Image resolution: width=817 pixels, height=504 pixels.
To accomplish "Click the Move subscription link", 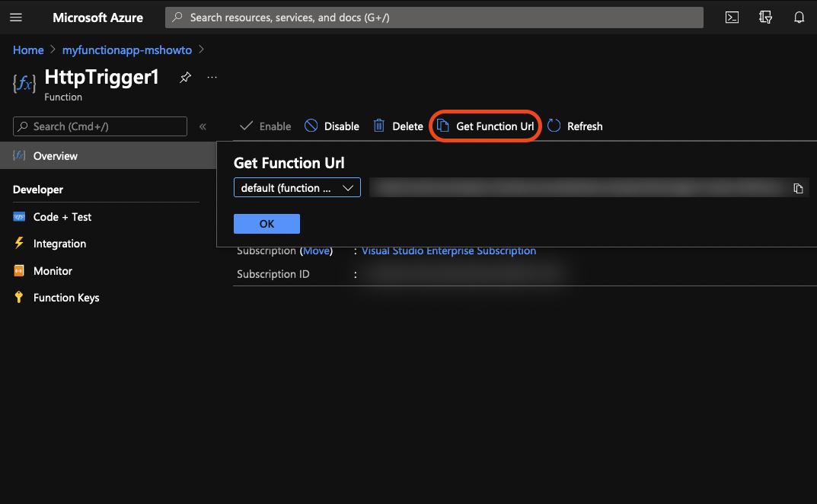I will coord(316,250).
